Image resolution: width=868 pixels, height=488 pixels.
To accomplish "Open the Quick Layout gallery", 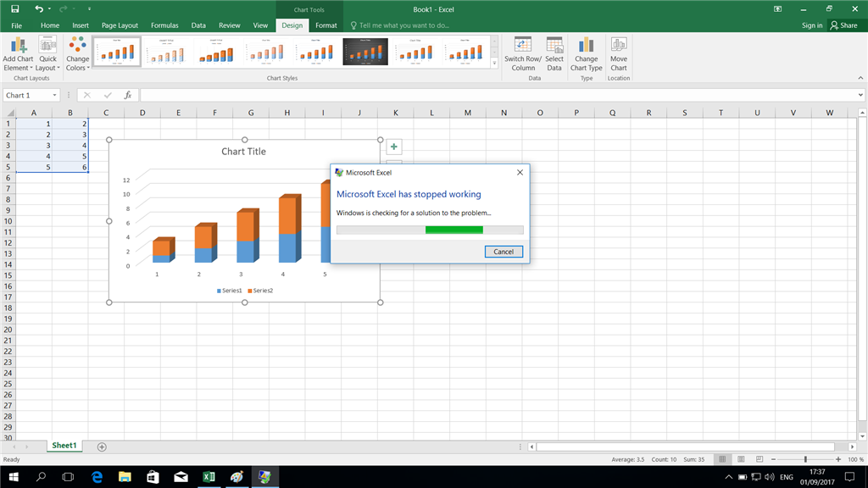I will pyautogui.click(x=47, y=53).
